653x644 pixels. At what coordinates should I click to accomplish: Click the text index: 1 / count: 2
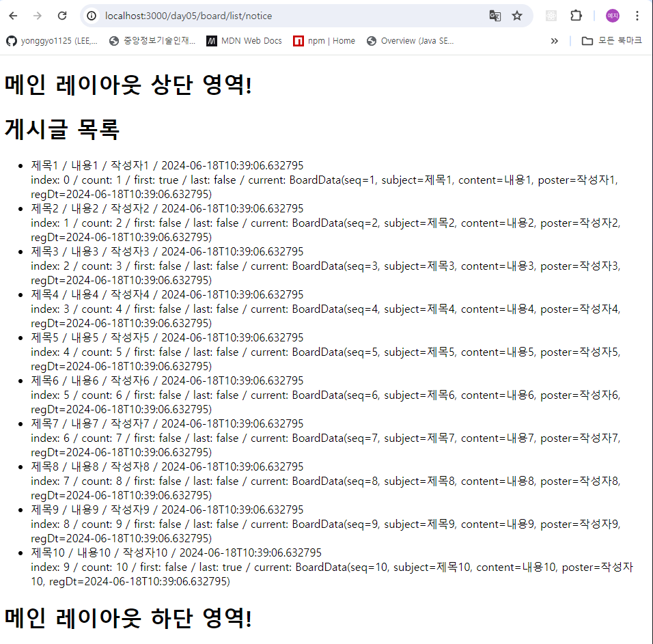77,223
